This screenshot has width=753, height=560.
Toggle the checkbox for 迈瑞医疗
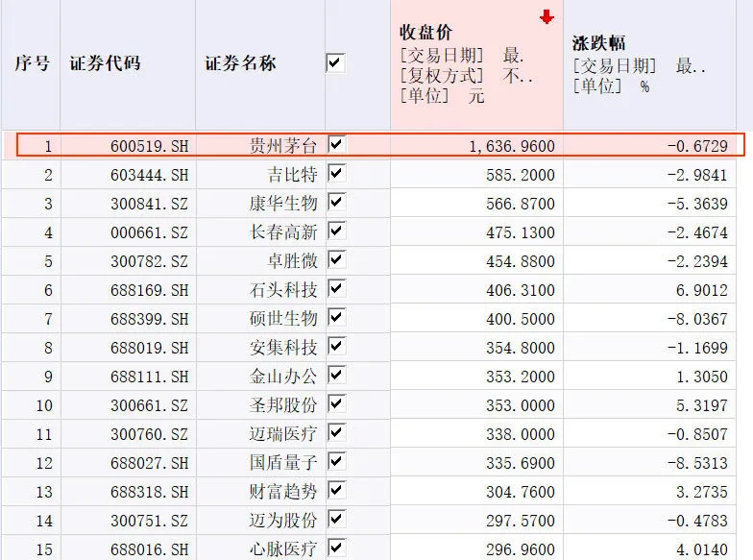[336, 432]
